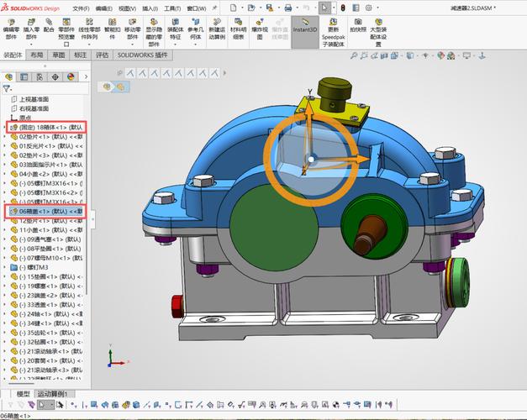Open Insert Components dropdown arrow
The height and width of the screenshot is (420, 527).
pos(31,45)
